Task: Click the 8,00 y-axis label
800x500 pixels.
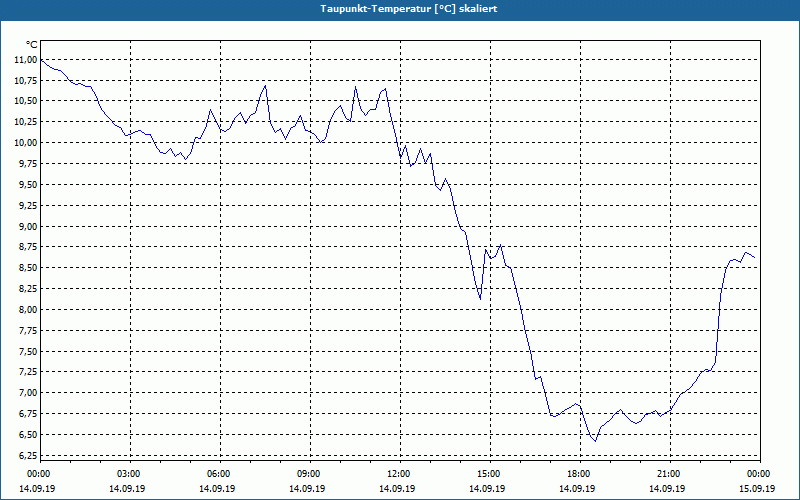Action: (x=29, y=310)
